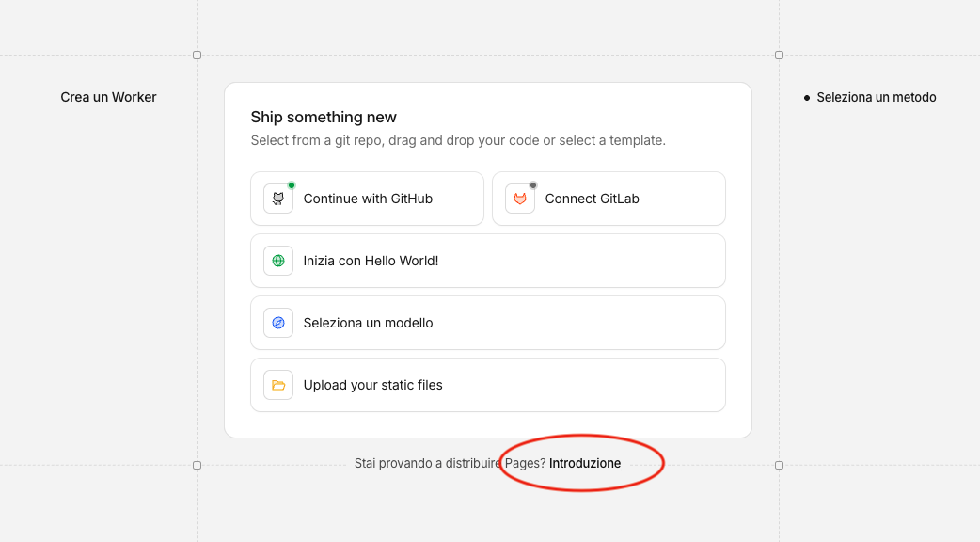Click the top-left corner square handle
Screen dimensions: 980x542
[x=197, y=56]
